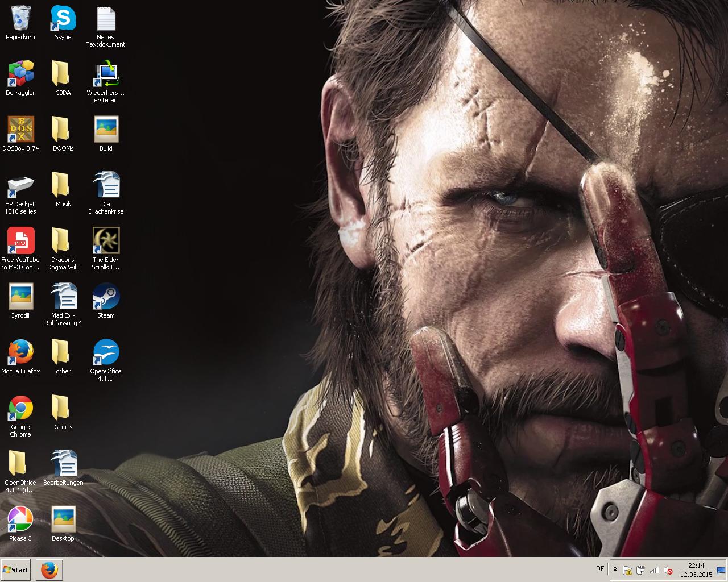Click the desktop preview icon beside the clock
Viewport: 728px width, 582px height.
[721, 570]
